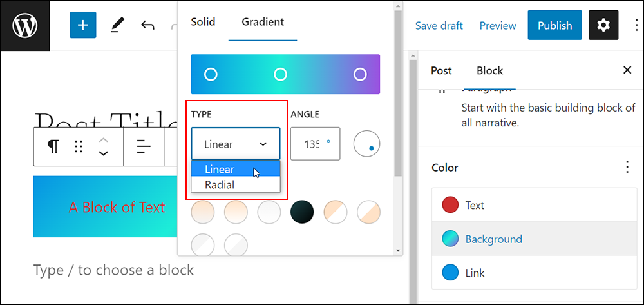The height and width of the screenshot is (305, 644).
Task: Switch to the Solid tab
Action: [203, 21]
